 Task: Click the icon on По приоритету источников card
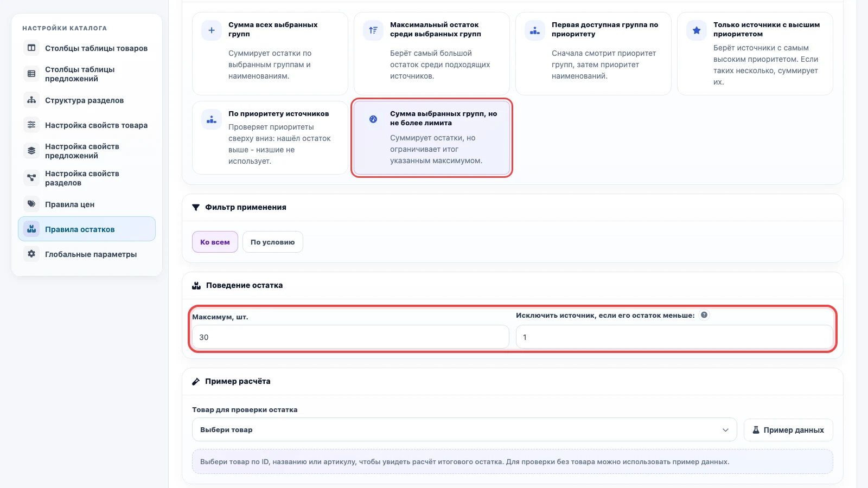click(x=212, y=119)
